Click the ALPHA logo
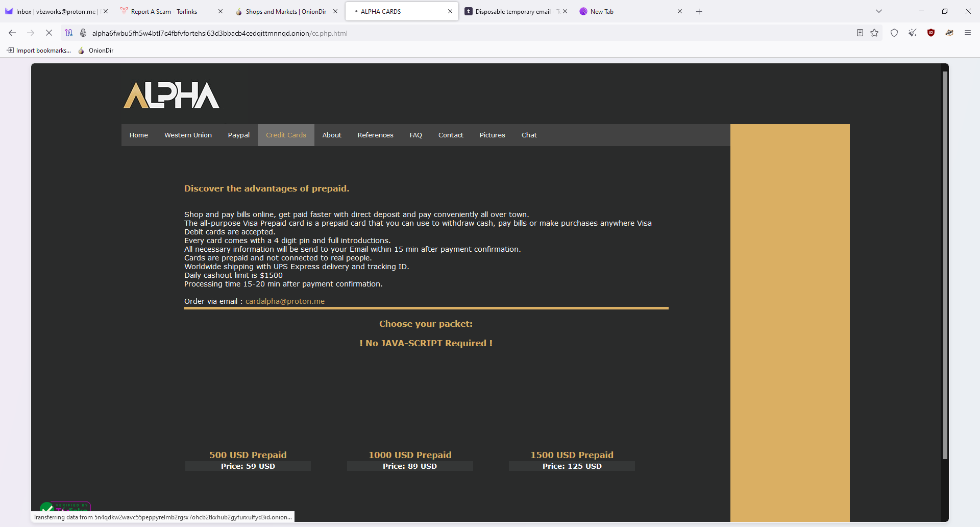 coord(171,95)
